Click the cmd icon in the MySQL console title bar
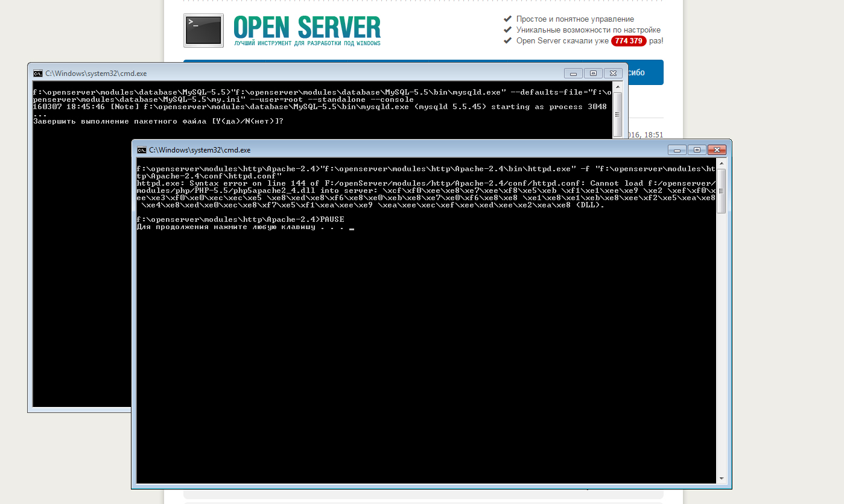This screenshot has height=504, width=844. [37, 74]
